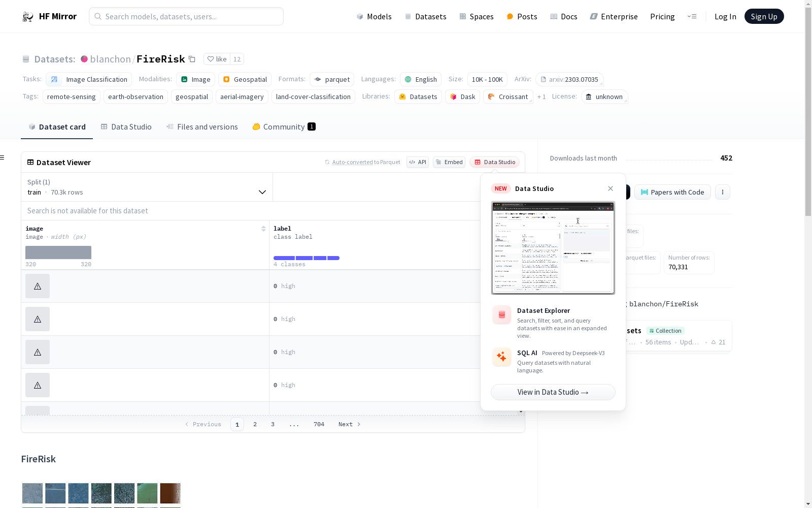
Task: Open the table of contents sidebar icon
Action: pyautogui.click(x=3, y=157)
